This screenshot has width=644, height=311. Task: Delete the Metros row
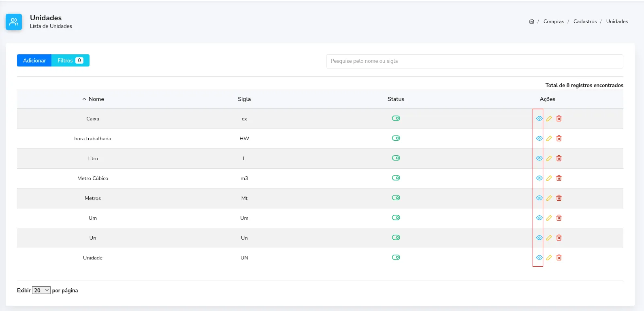pyautogui.click(x=559, y=198)
